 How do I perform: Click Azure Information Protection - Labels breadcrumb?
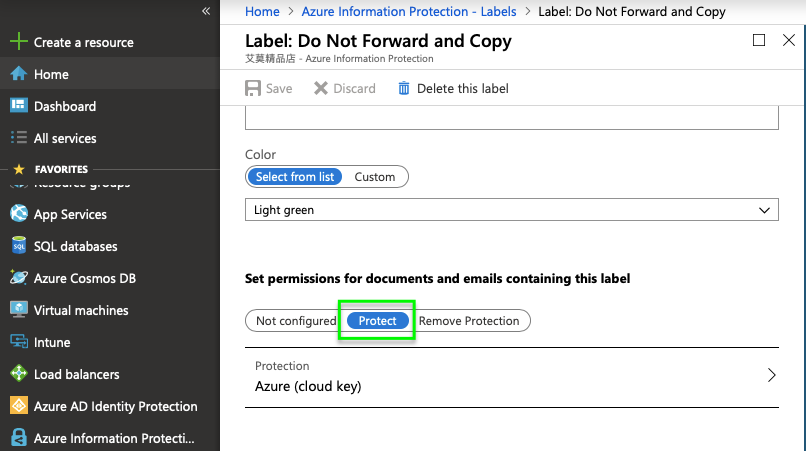pos(409,11)
